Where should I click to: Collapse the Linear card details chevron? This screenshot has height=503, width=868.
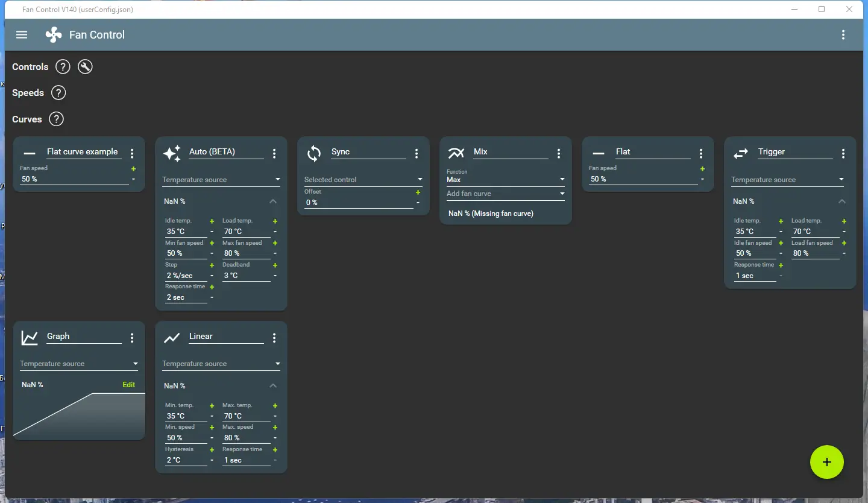(273, 385)
